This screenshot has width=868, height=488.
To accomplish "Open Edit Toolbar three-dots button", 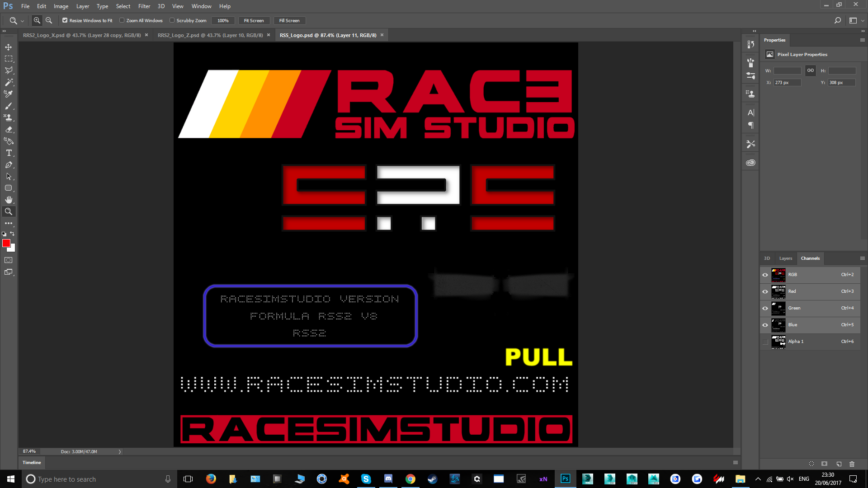I will [9, 223].
